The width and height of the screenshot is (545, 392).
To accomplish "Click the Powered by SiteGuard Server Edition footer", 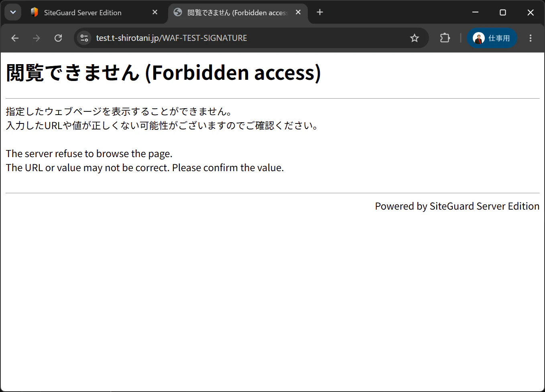I will point(457,206).
